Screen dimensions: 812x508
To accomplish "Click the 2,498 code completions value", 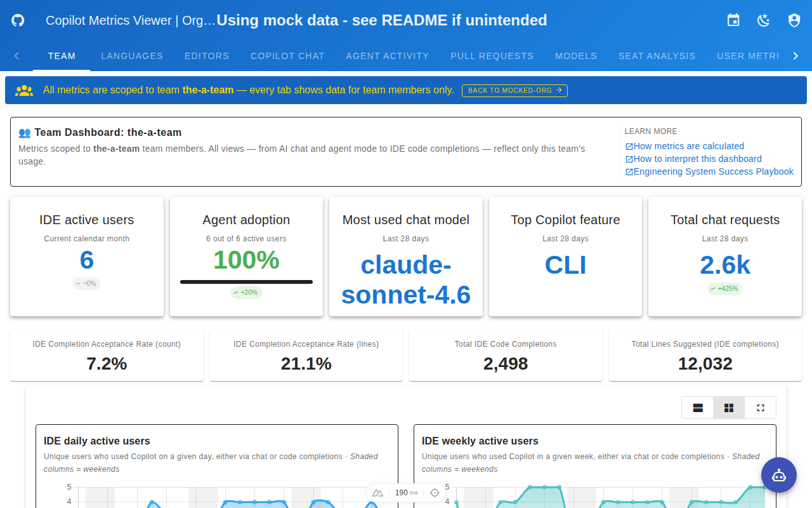I will [506, 364].
